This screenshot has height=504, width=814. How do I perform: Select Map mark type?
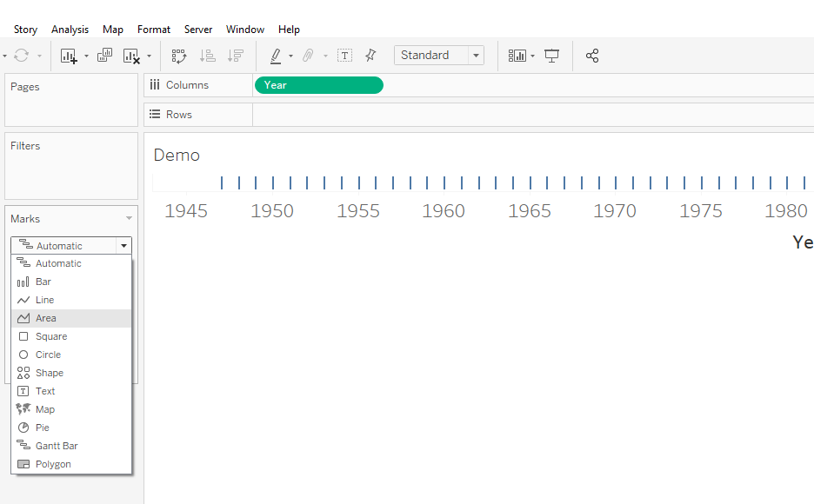[x=71, y=409]
